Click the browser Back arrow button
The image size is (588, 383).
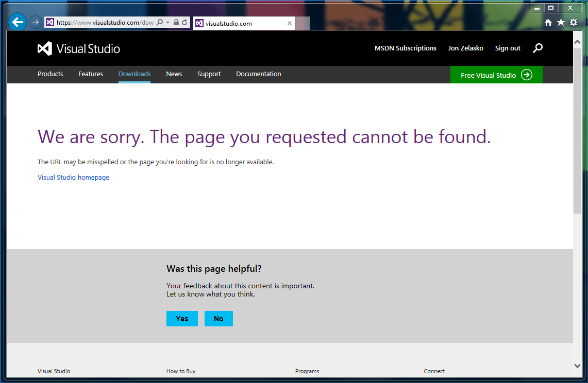pos(17,22)
